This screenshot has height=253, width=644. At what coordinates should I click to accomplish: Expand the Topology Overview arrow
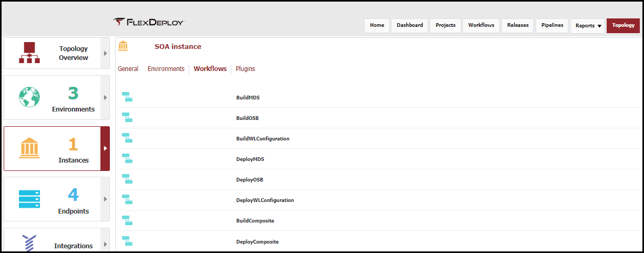[x=105, y=53]
